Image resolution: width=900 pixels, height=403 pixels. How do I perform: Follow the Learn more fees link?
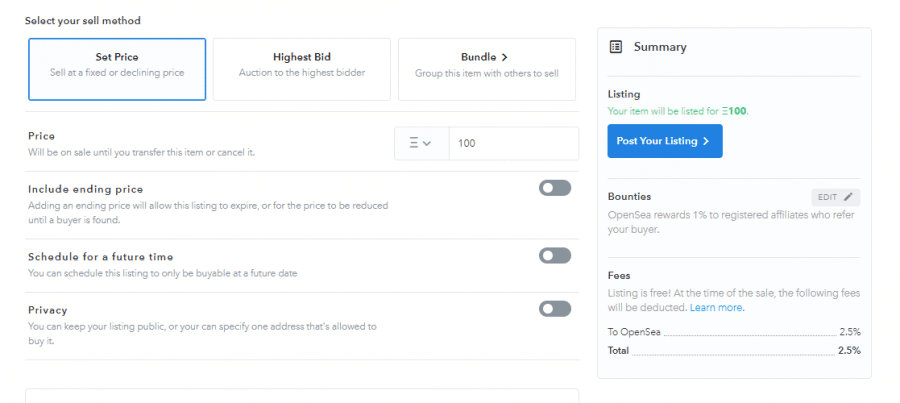coord(716,307)
